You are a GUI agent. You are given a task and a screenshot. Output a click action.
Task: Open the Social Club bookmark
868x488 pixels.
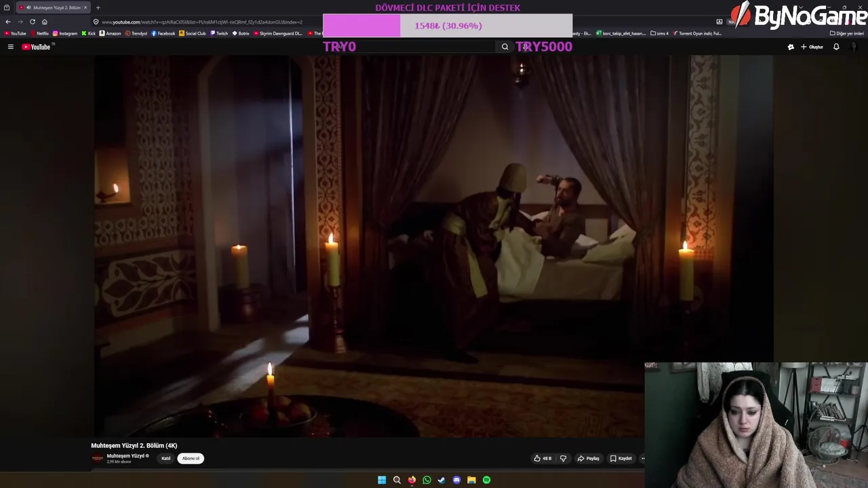pos(193,33)
